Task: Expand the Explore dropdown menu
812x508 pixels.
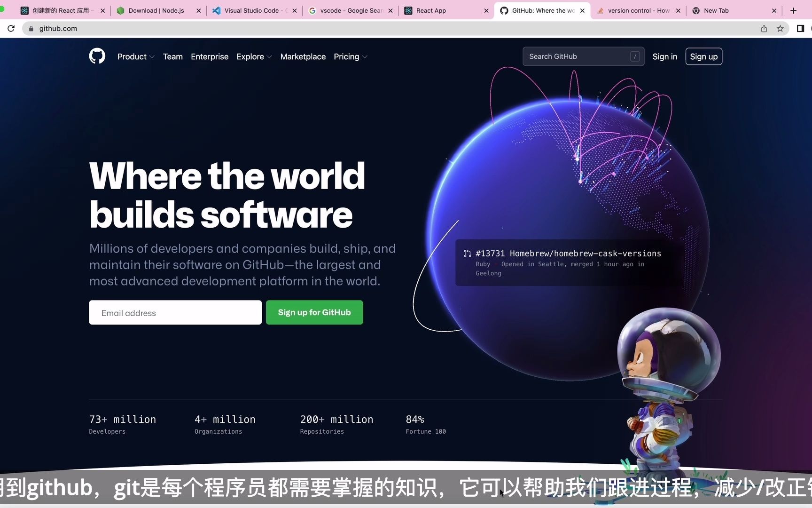Action: coord(254,56)
